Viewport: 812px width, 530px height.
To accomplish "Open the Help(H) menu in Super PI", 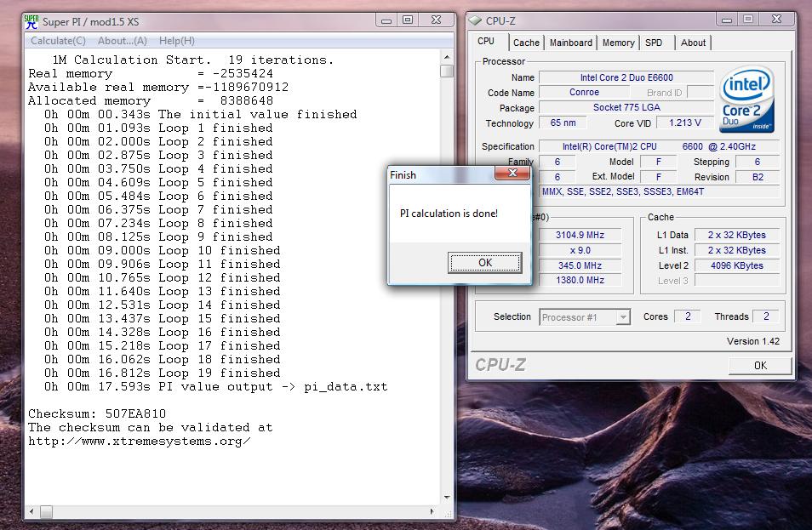I will point(176,40).
